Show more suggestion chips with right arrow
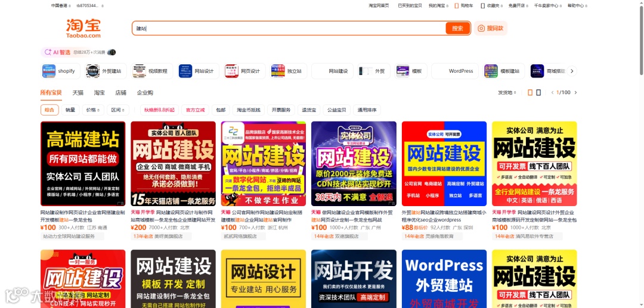 [x=572, y=71]
